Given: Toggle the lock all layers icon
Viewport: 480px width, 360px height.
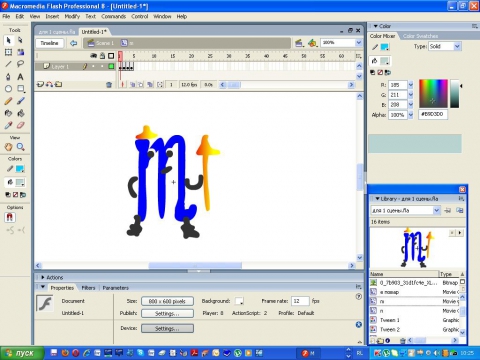Looking at the screenshot, I should pos(102,56).
